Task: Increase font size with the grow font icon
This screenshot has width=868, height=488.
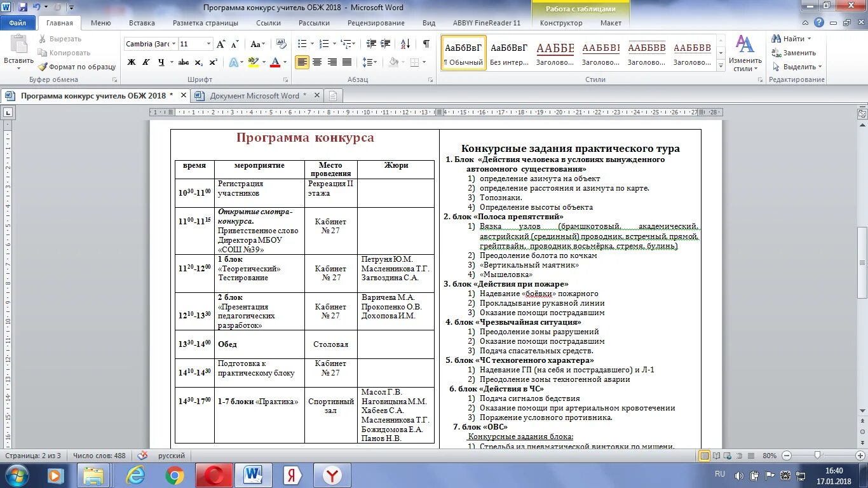Action: (220, 44)
